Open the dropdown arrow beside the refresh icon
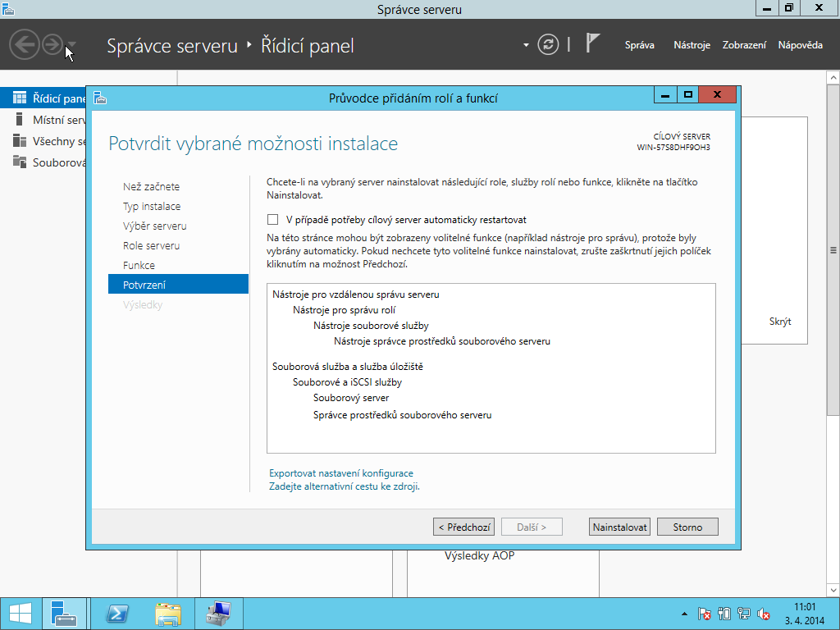 (x=527, y=45)
